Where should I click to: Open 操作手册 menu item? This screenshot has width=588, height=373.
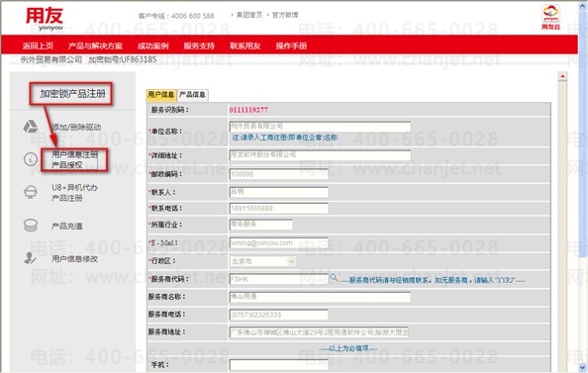(x=291, y=46)
